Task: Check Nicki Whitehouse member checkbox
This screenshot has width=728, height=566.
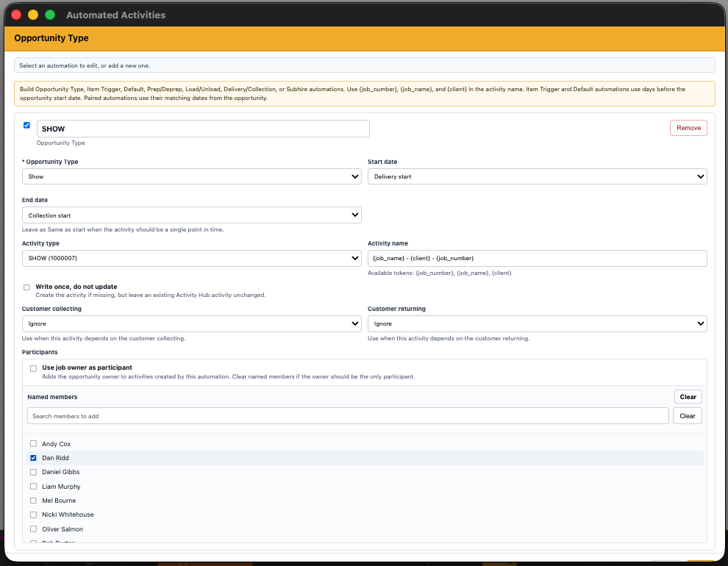Action: pyautogui.click(x=33, y=515)
